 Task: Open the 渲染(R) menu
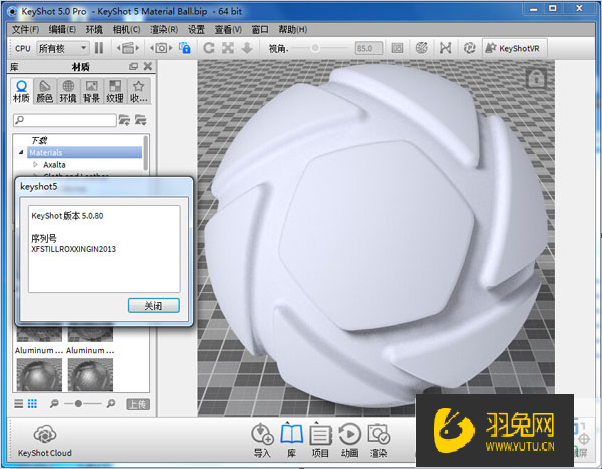[x=164, y=30]
